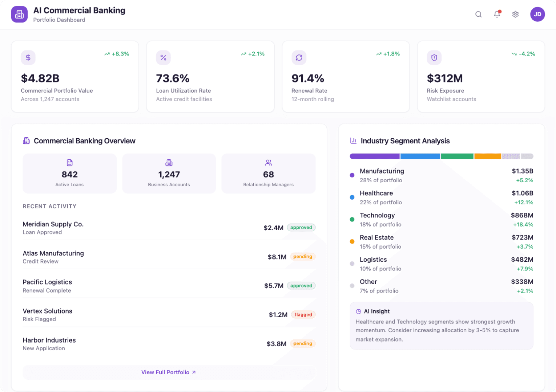The image size is (556, 392).
Task: Click the Technology color dot
Action: pyautogui.click(x=352, y=219)
